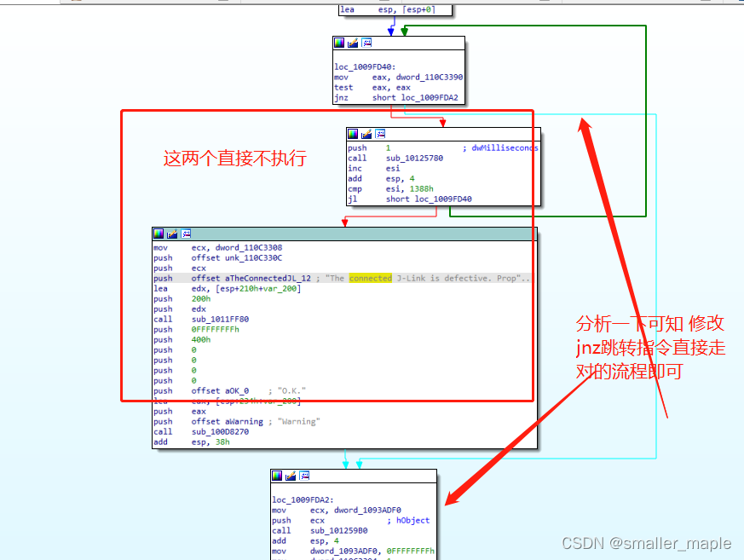The image size is (744, 560).
Task: Click 'mov dword_1093ADF0, 0FFFFFFFFh' line
Action: tap(353, 551)
